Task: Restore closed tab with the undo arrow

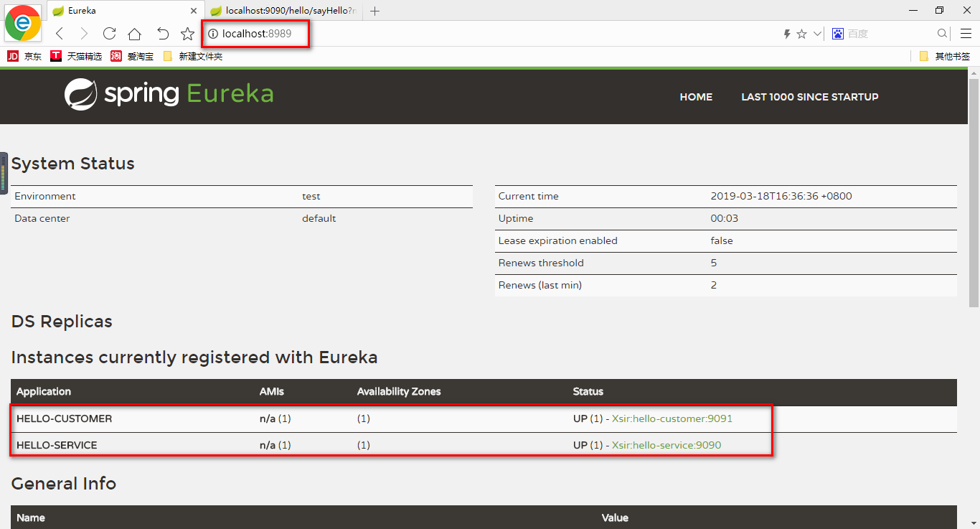Action: (163, 34)
